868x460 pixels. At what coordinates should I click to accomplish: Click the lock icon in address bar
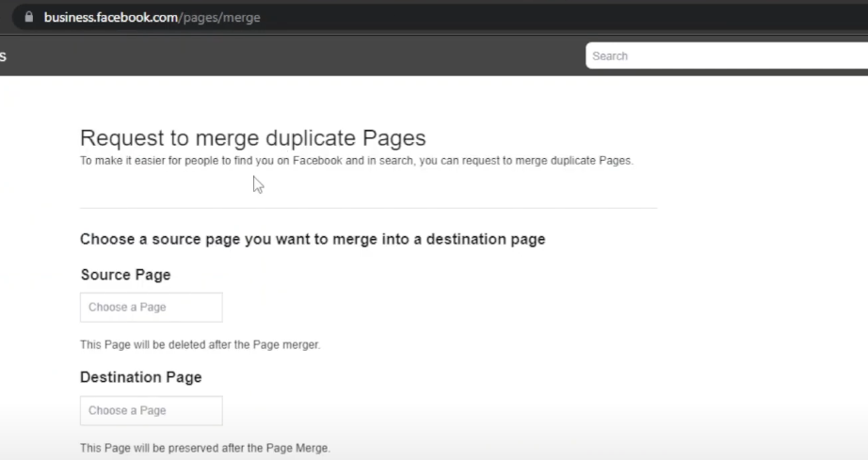29,17
